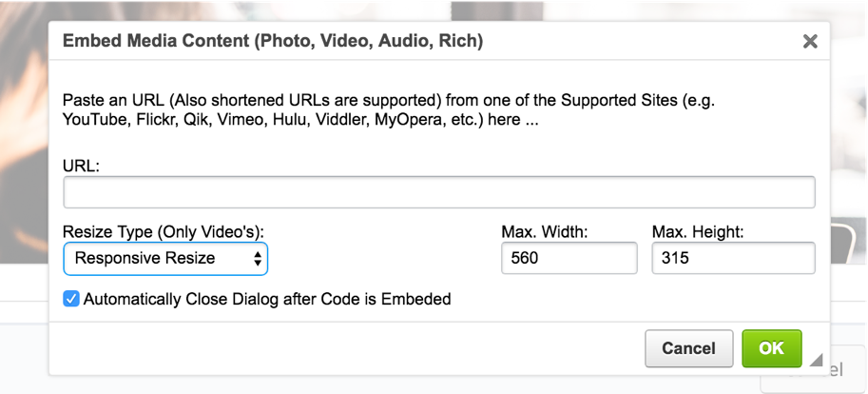
Task: Click the Max. Width label
Action: pos(543,231)
